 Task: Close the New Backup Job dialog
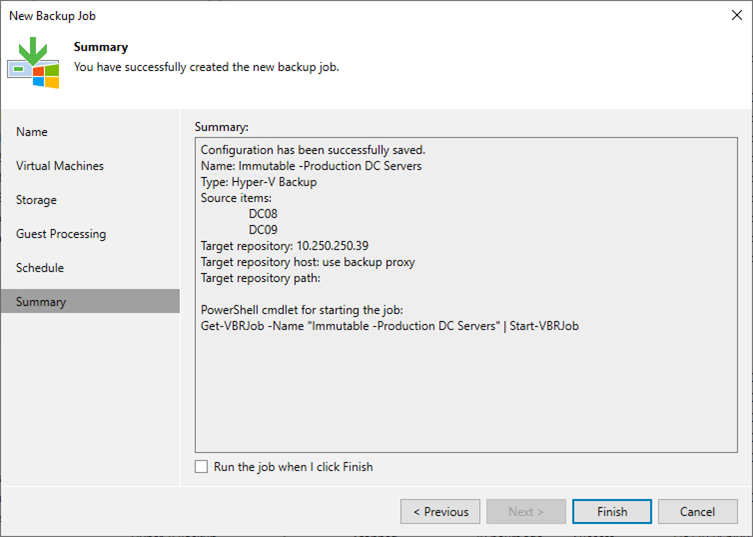click(737, 15)
